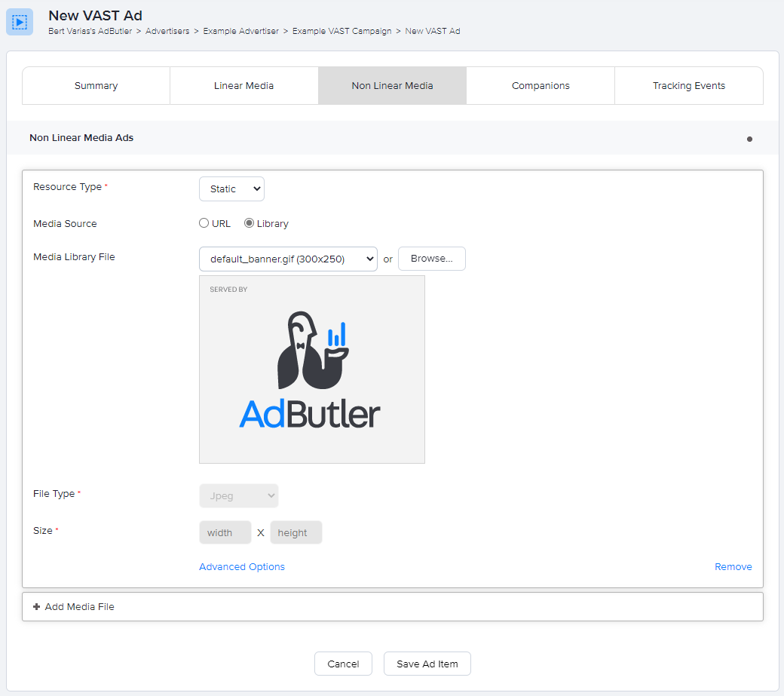Open the Media Library File dropdown
The width and height of the screenshot is (784, 696).
pos(288,259)
